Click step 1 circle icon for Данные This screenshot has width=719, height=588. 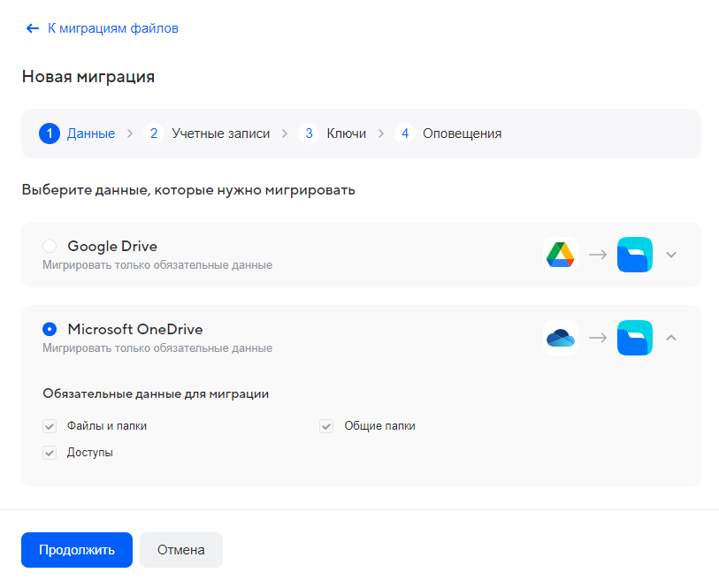(x=50, y=134)
